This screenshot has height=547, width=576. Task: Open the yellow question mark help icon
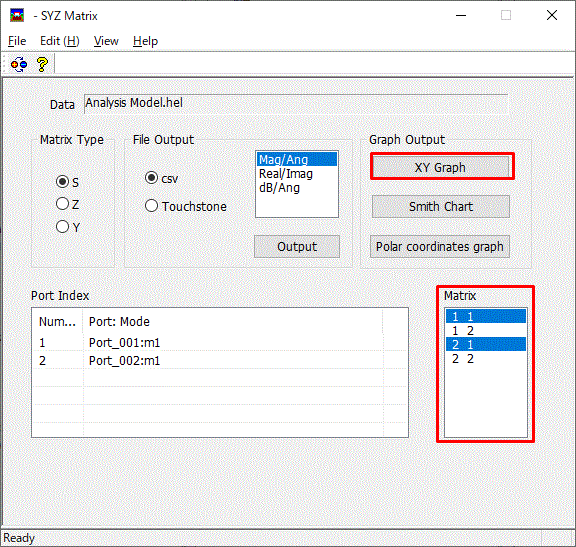point(42,65)
